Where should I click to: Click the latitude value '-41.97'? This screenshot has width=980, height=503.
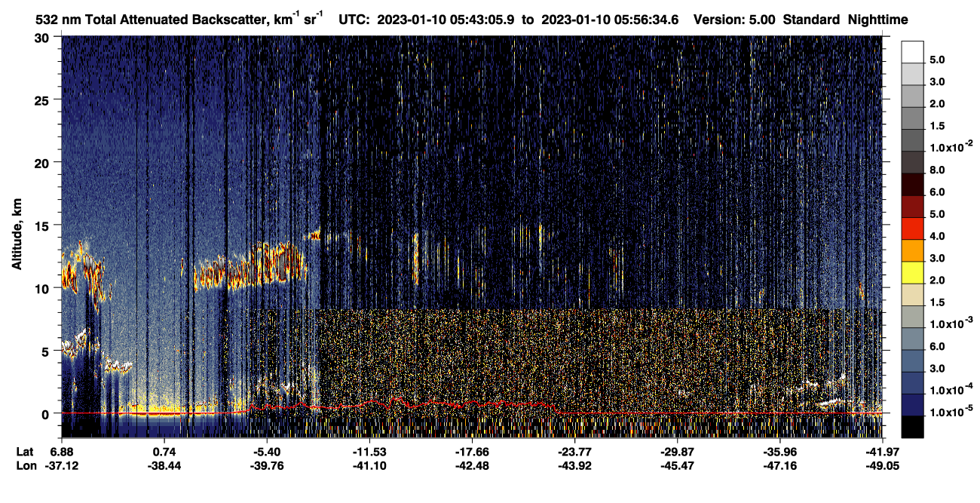click(882, 452)
